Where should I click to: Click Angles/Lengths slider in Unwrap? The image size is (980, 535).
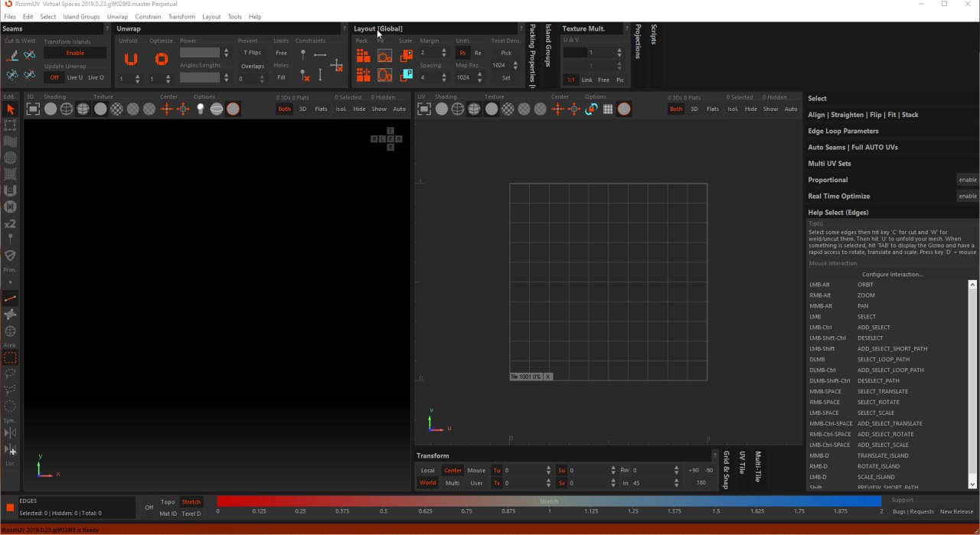(x=200, y=77)
